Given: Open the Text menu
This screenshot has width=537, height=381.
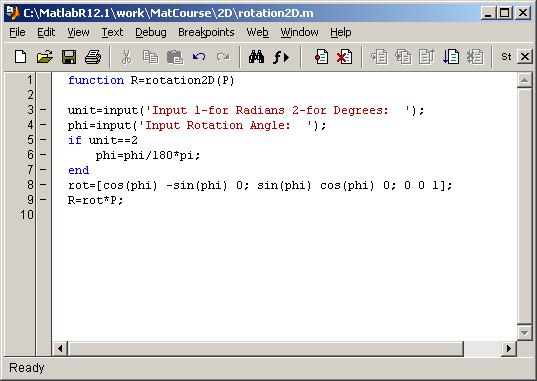Looking at the screenshot, I should [112, 32].
